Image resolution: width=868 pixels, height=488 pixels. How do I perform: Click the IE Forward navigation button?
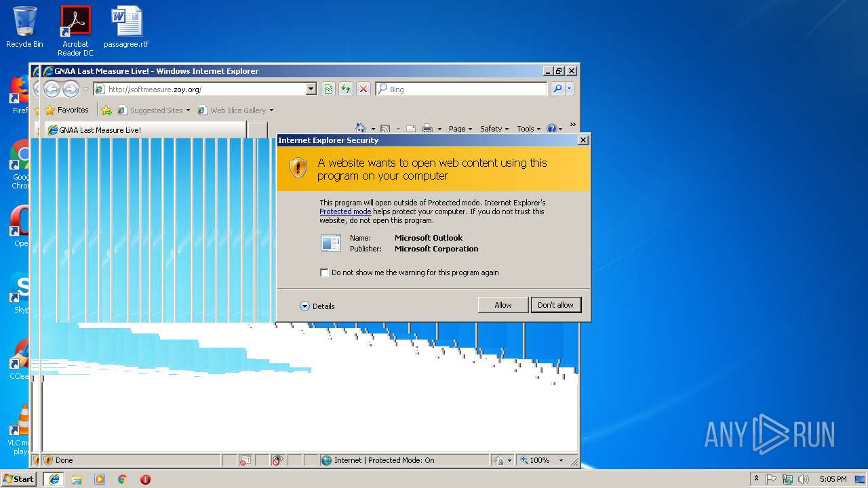71,89
